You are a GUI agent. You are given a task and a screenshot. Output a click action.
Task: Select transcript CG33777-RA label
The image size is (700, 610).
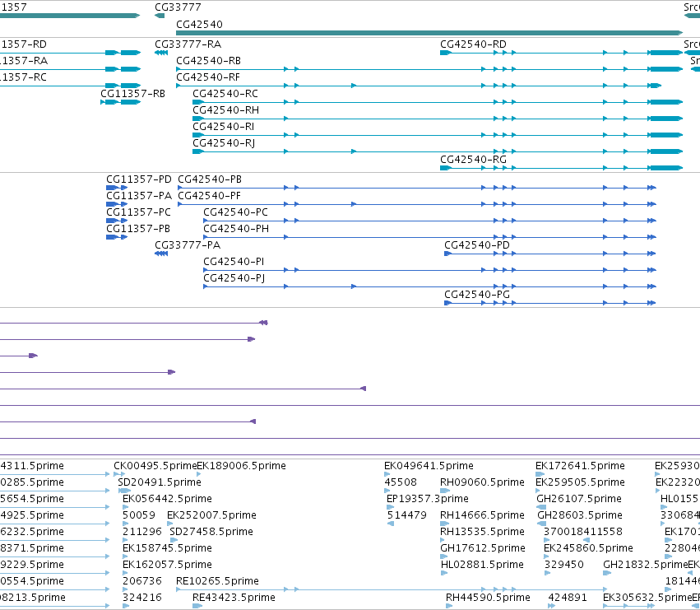[188, 44]
